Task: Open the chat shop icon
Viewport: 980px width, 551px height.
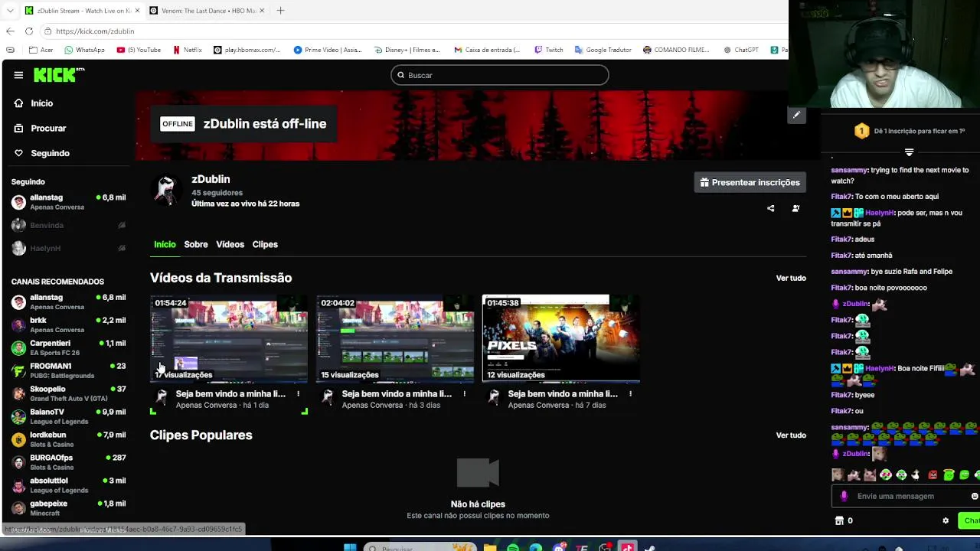Action: [839, 520]
